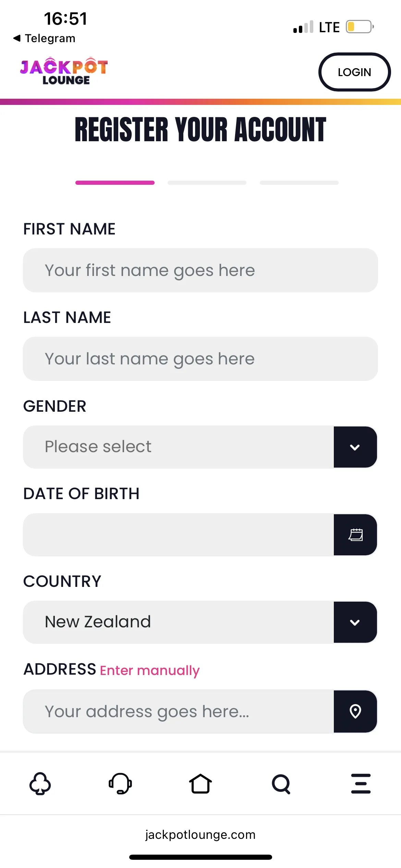Click the calendar icon for date of birth
This screenshot has height=868, width=401.
click(x=355, y=535)
